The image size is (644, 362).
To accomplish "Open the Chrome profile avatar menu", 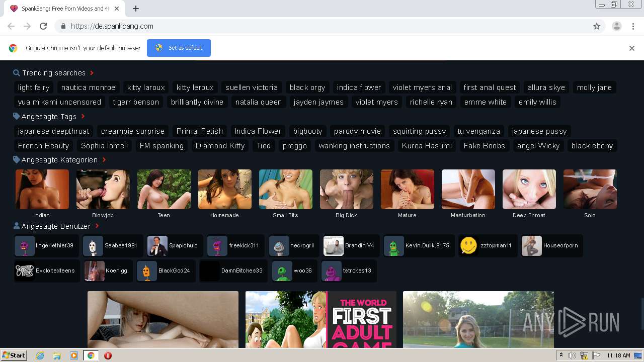I will tap(616, 26).
